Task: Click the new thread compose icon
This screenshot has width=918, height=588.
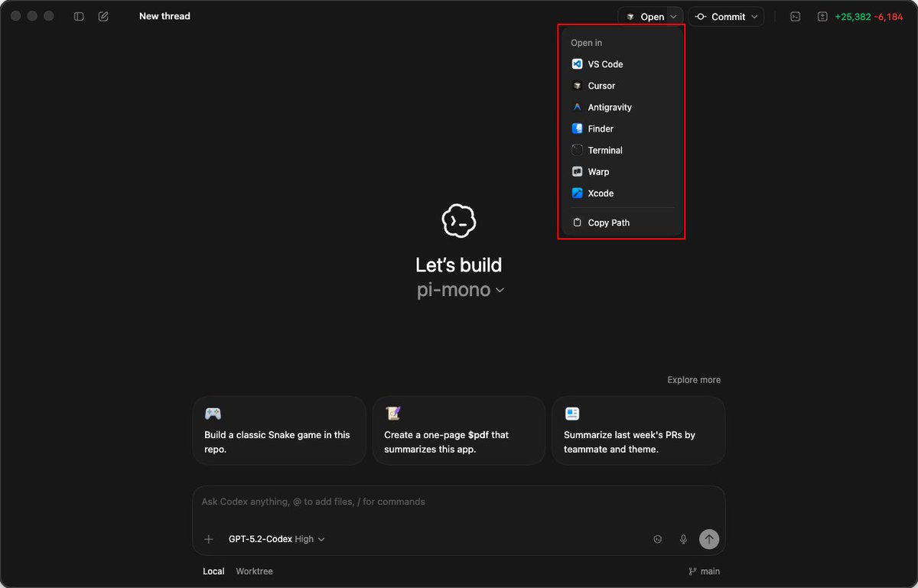Action: pyautogui.click(x=103, y=16)
